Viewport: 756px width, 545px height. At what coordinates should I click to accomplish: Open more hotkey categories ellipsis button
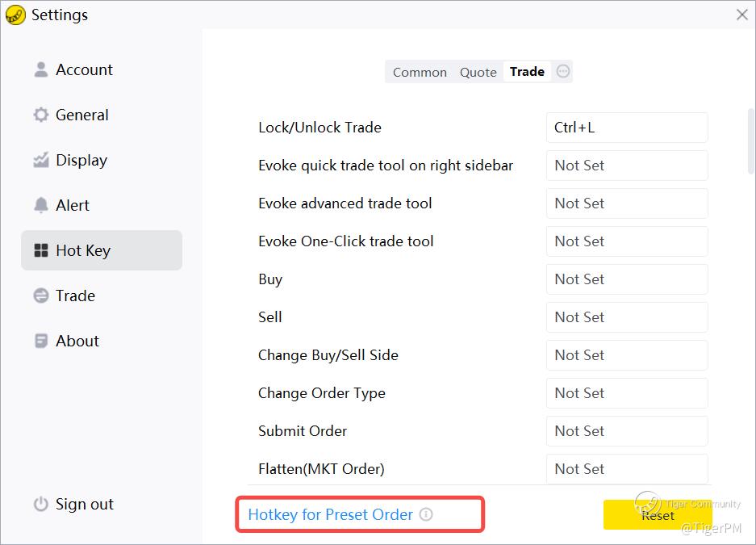[x=563, y=72]
